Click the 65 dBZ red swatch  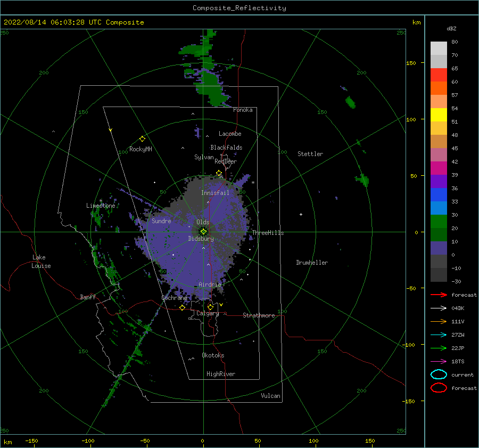pos(439,75)
